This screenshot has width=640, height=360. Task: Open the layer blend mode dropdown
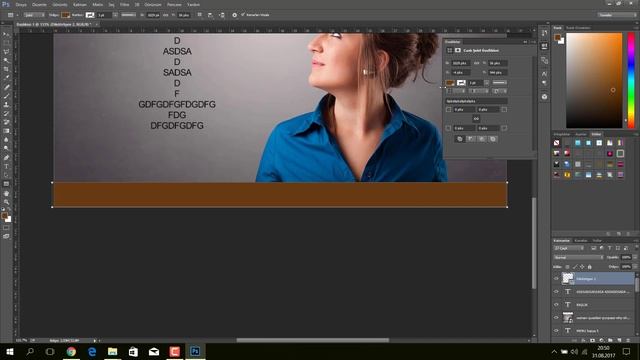click(578, 257)
